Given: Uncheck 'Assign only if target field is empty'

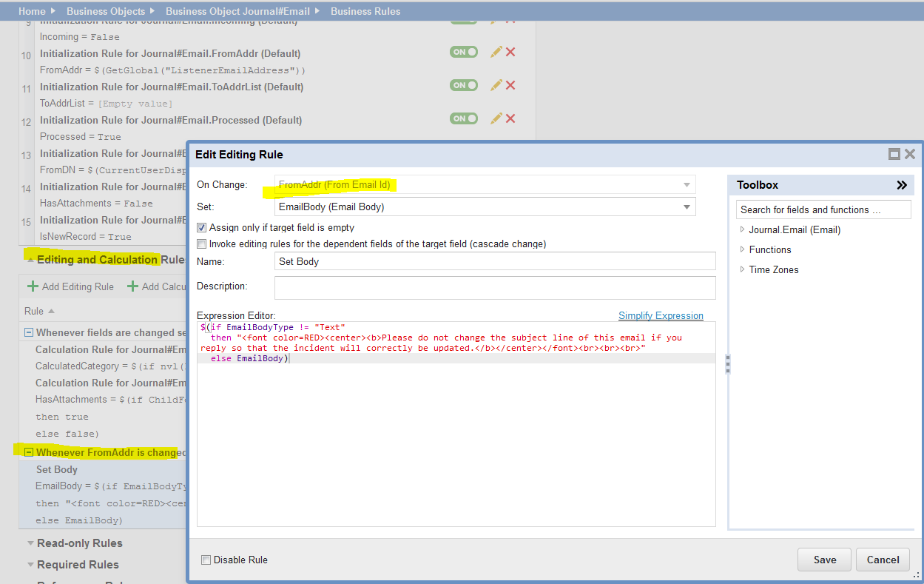Looking at the screenshot, I should point(200,227).
